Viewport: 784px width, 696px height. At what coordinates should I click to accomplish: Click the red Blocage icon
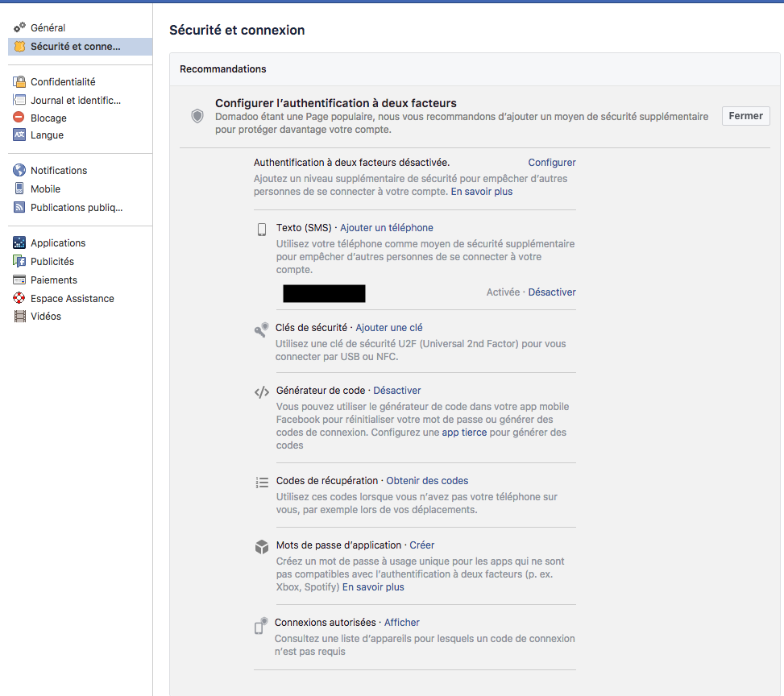19,118
